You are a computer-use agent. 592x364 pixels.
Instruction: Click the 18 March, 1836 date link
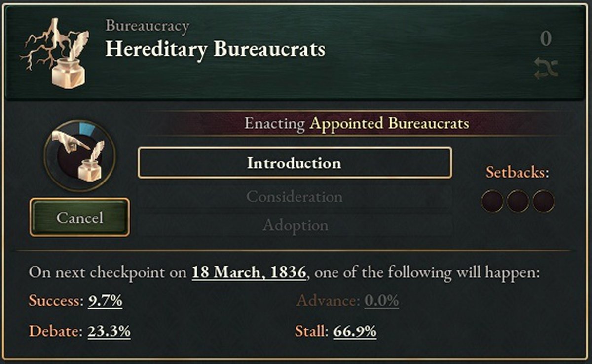point(249,272)
